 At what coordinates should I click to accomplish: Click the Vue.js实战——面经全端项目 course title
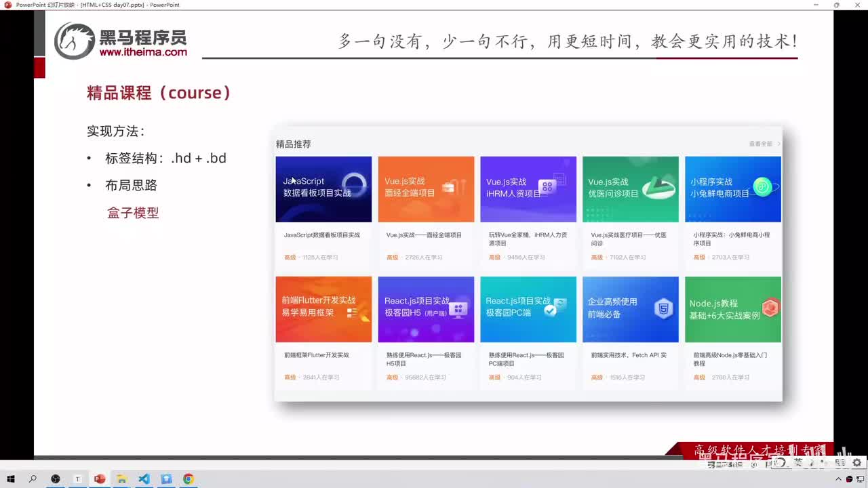(x=424, y=235)
